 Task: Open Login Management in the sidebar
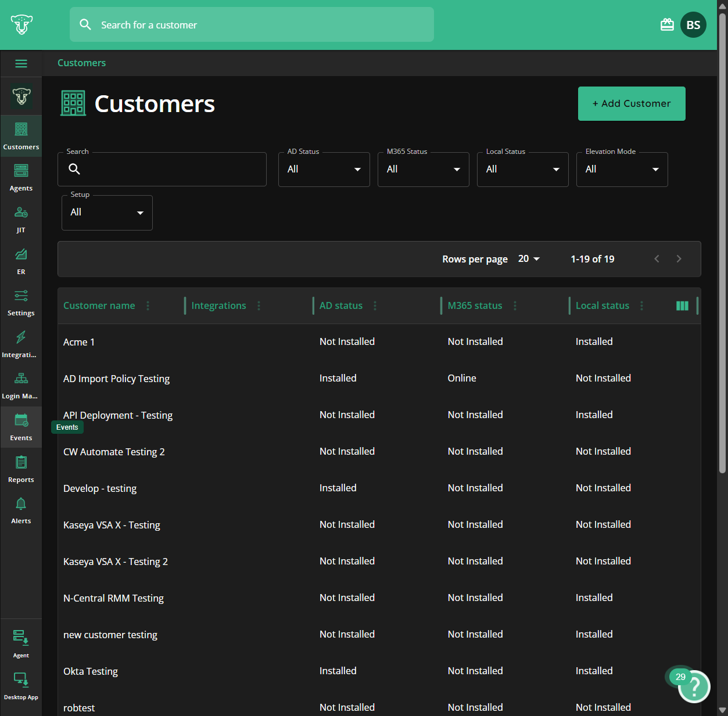(21, 385)
